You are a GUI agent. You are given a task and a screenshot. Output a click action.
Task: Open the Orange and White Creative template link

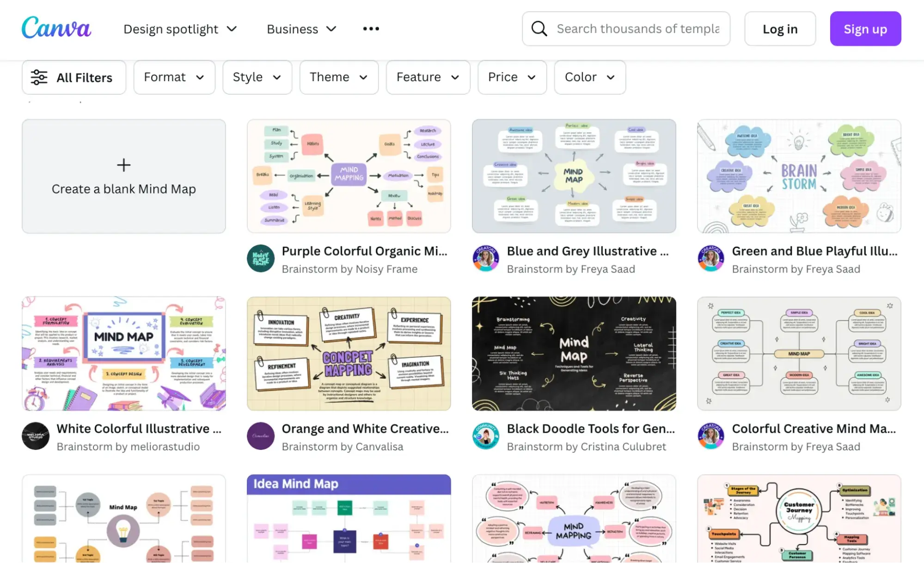point(365,429)
